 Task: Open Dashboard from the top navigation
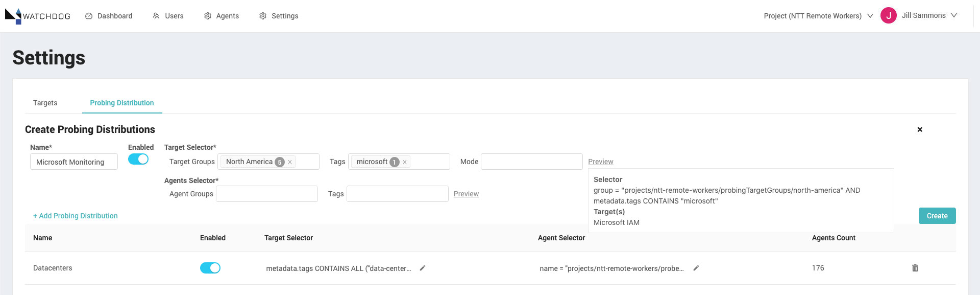coord(109,16)
